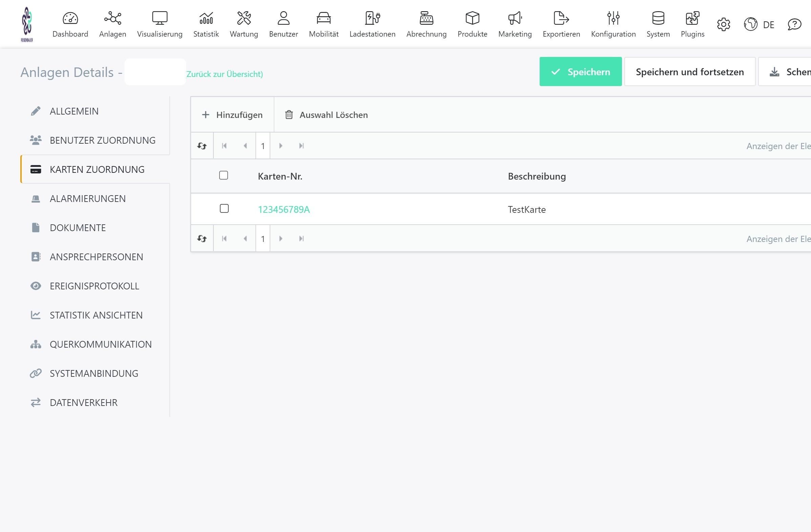
Task: Open the EREIGNISPROTOKOLL section
Action: coord(95,286)
